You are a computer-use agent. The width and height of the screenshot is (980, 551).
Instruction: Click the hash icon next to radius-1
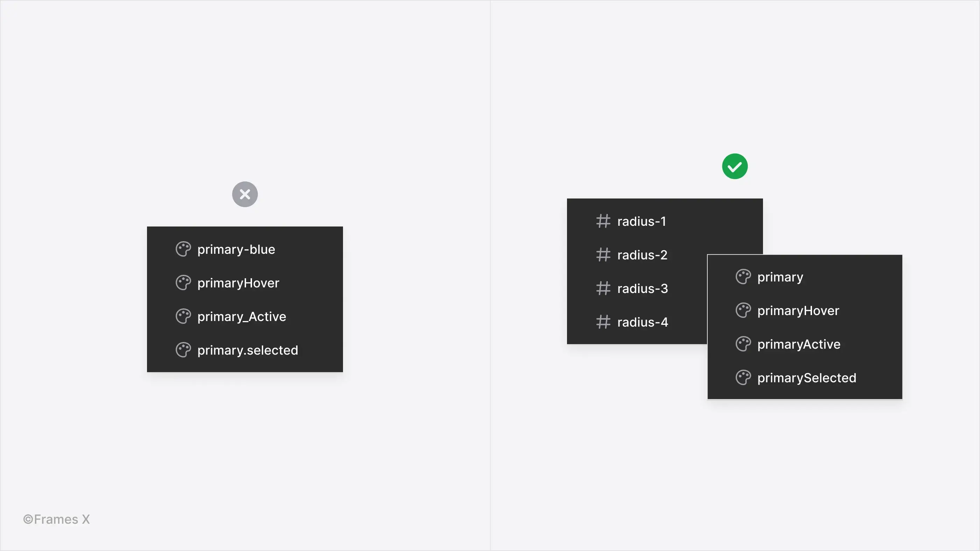coord(603,221)
